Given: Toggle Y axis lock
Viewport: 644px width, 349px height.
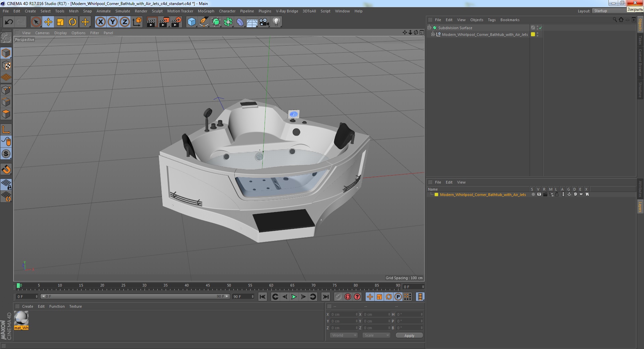Looking at the screenshot, I should pyautogui.click(x=113, y=22).
